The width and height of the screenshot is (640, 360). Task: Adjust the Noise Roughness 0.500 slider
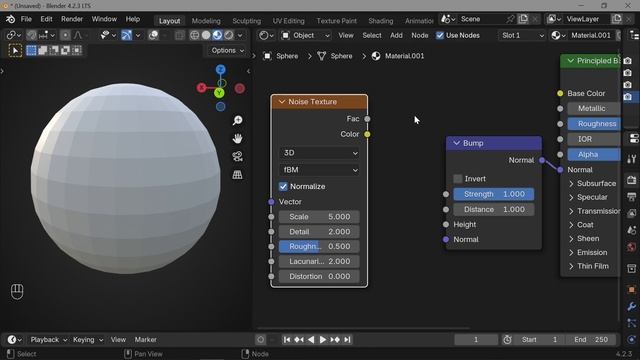[x=319, y=247]
